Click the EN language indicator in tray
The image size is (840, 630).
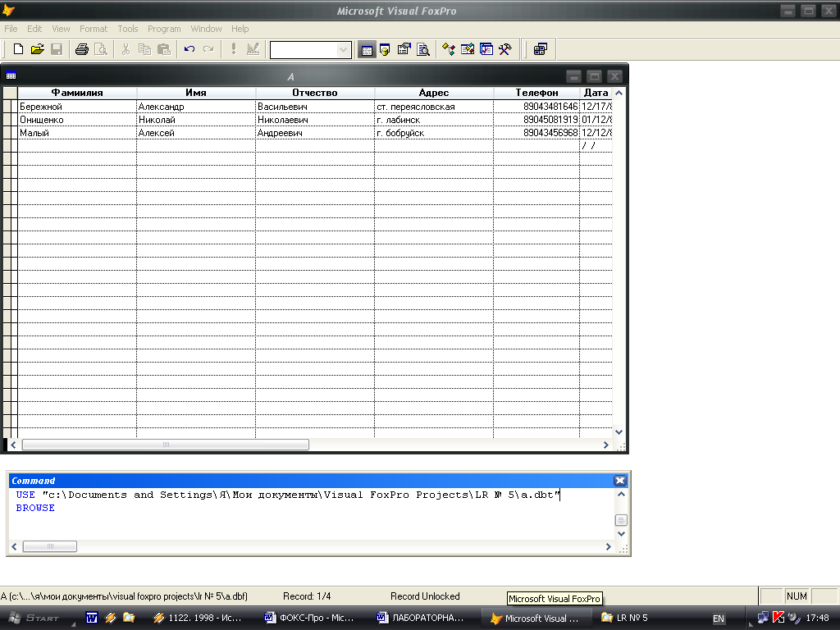(719, 619)
